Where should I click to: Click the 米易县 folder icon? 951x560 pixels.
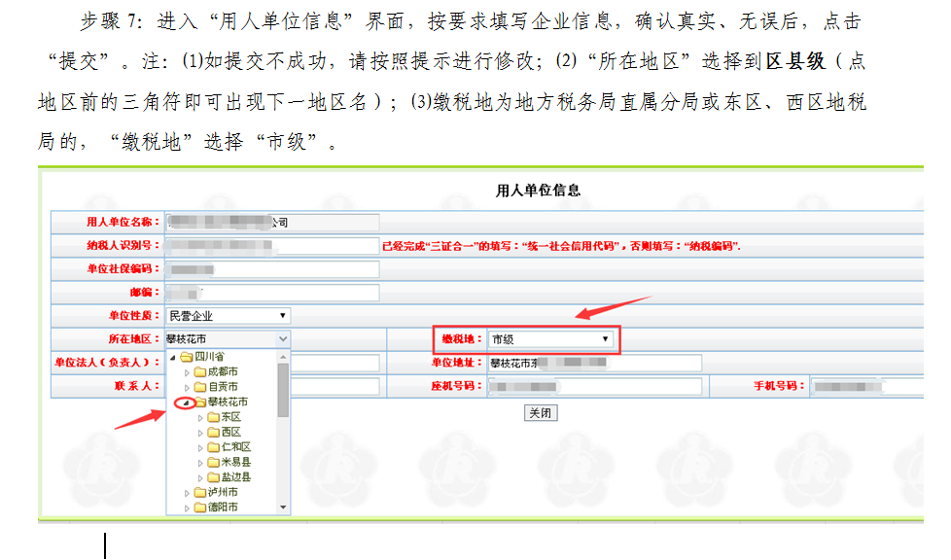tap(213, 463)
